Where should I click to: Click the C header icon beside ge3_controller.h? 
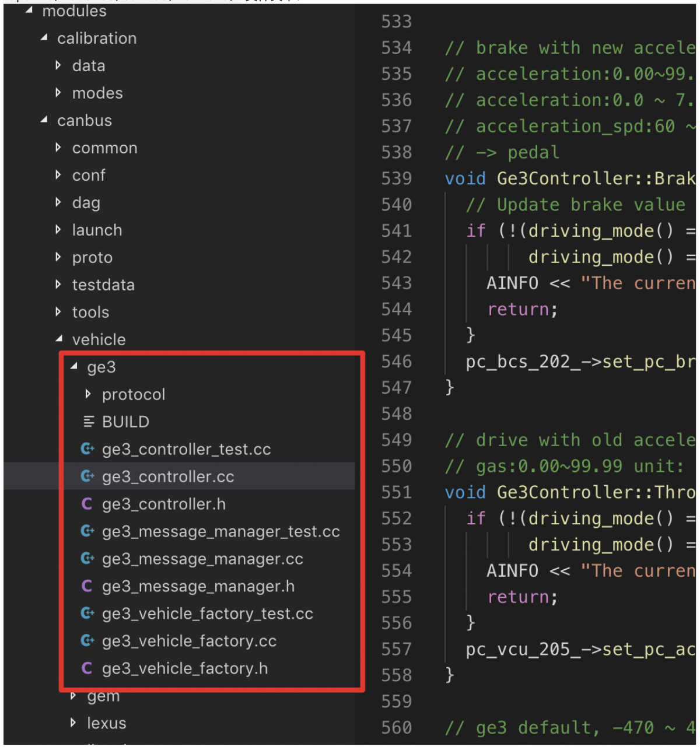[x=87, y=504]
